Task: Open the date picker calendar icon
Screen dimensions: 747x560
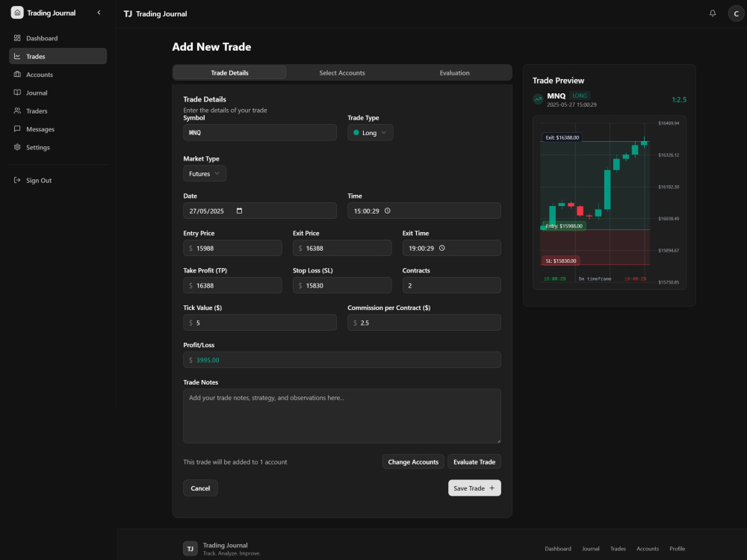Action: [240, 211]
